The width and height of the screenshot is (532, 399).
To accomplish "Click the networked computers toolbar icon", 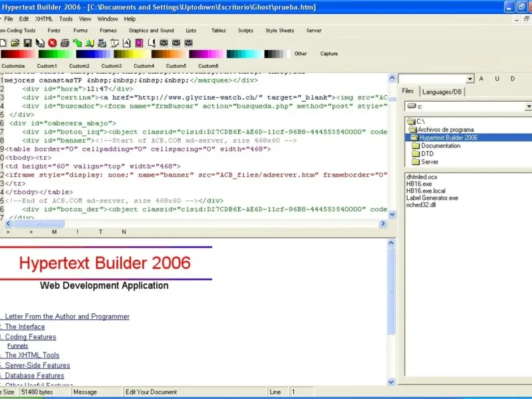I will click(x=102, y=43).
